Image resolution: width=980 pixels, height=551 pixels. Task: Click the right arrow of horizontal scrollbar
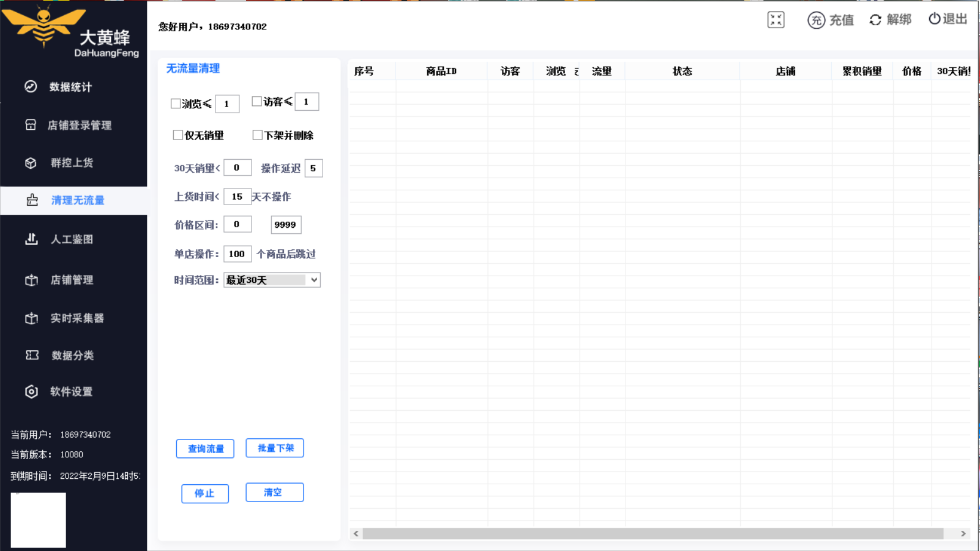tap(963, 534)
